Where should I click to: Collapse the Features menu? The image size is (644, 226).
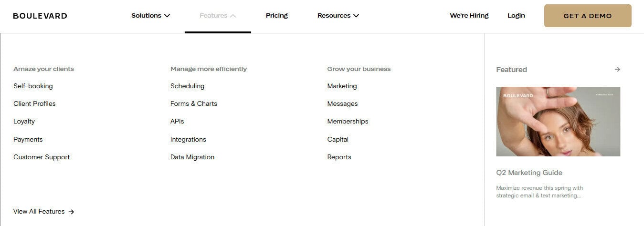click(x=218, y=16)
